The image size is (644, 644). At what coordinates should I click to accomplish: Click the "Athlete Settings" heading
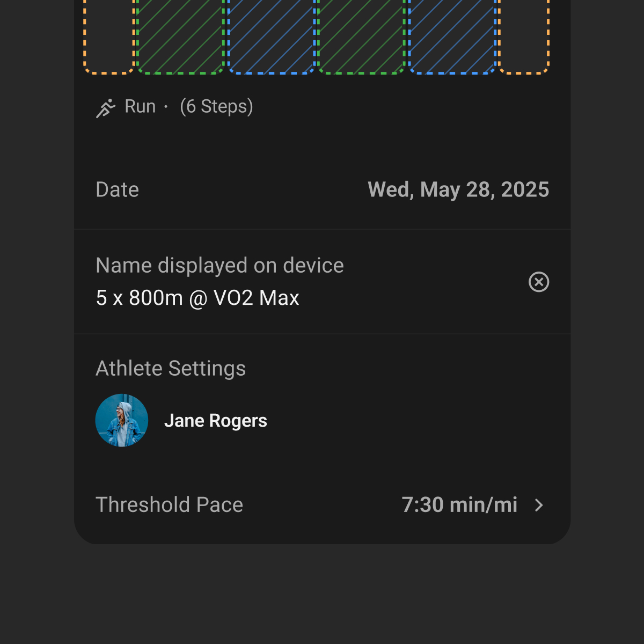(171, 369)
